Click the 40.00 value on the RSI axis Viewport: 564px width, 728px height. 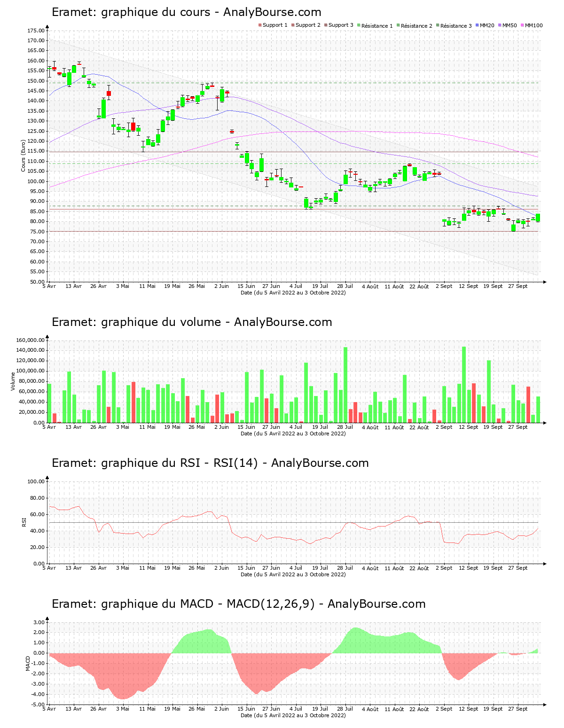pos(37,531)
